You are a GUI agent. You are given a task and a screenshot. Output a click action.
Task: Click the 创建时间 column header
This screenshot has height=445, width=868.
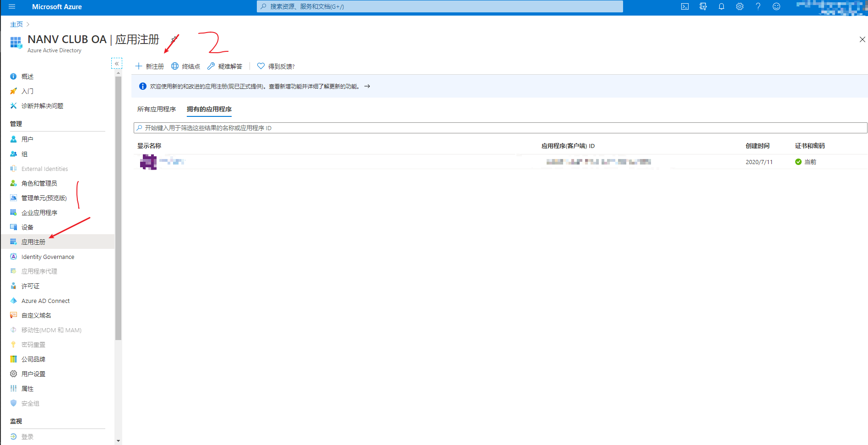click(758, 146)
